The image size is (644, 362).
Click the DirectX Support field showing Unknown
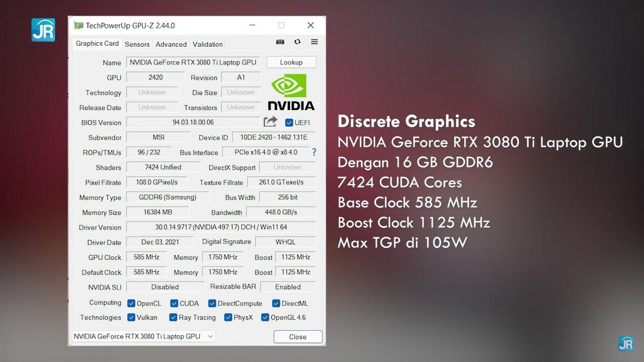pyautogui.click(x=287, y=167)
